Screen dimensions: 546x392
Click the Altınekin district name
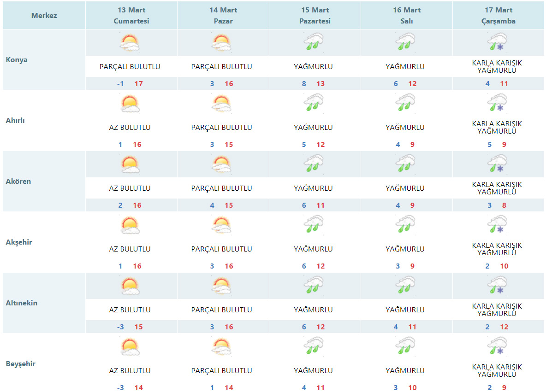pyautogui.click(x=22, y=303)
